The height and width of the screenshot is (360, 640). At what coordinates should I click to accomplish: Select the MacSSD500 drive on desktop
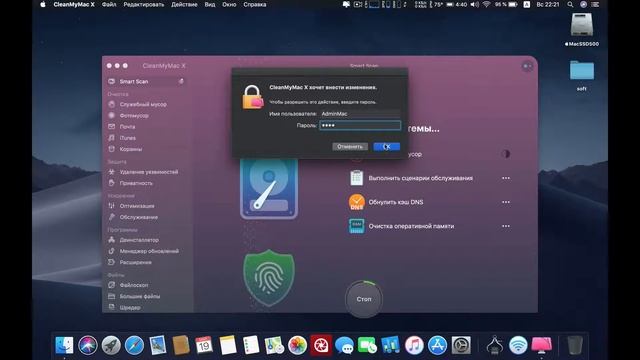582,30
